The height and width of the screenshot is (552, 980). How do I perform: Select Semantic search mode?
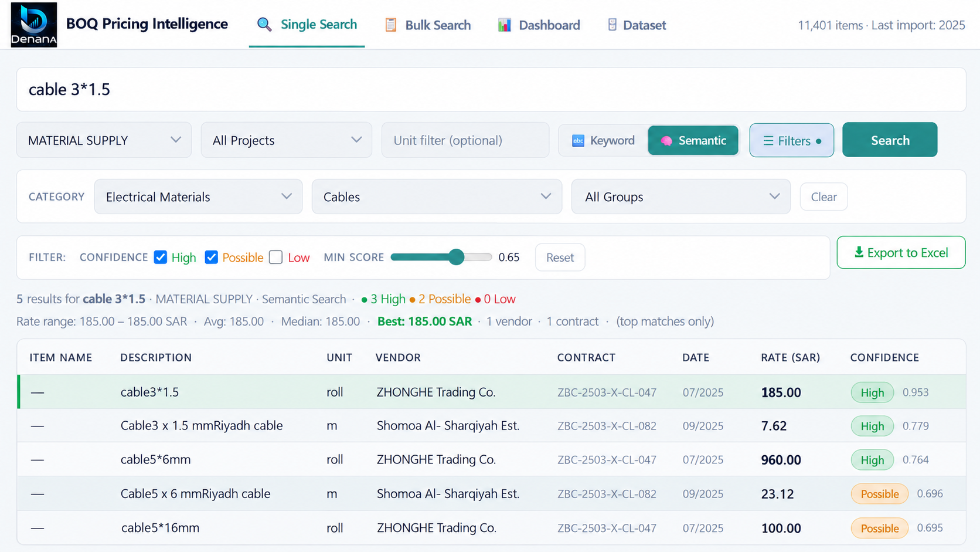[x=693, y=141]
